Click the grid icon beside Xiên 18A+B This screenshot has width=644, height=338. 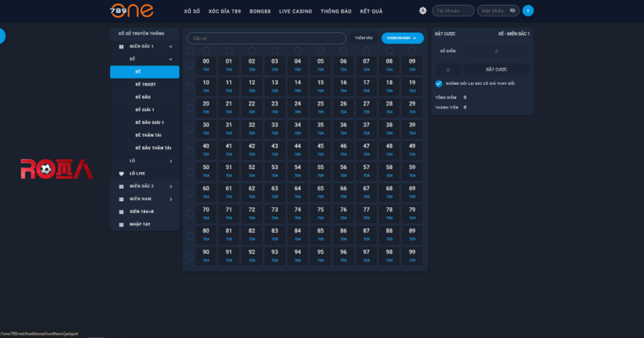pos(121,212)
